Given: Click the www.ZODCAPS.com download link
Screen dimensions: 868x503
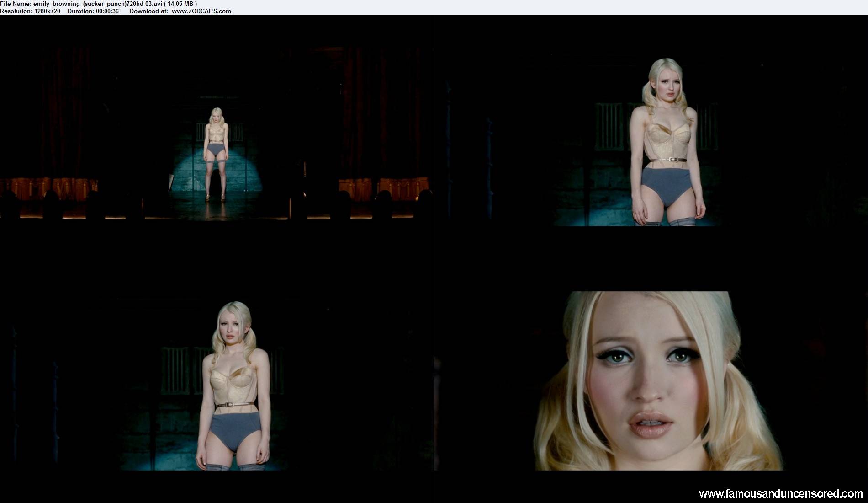Looking at the screenshot, I should (x=201, y=11).
